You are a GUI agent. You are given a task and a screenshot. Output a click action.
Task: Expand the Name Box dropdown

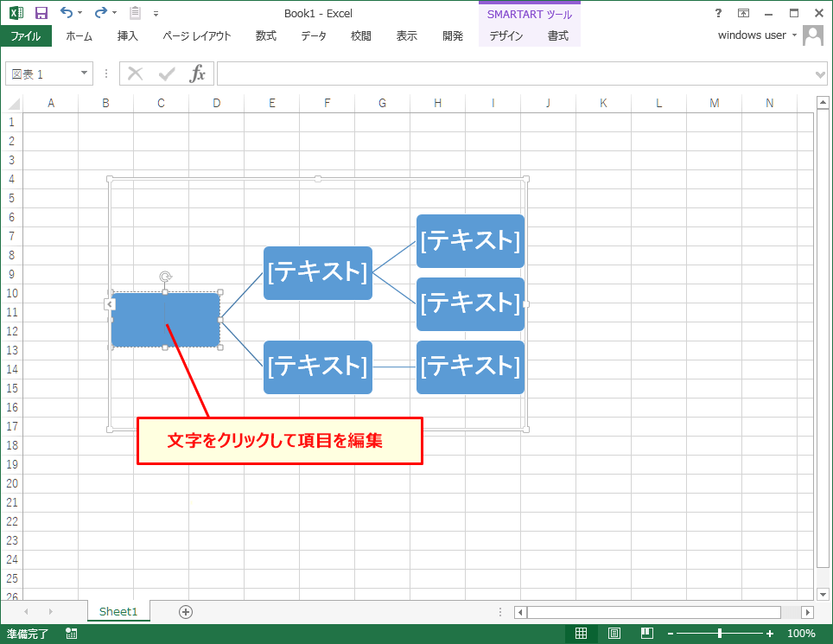(x=86, y=73)
